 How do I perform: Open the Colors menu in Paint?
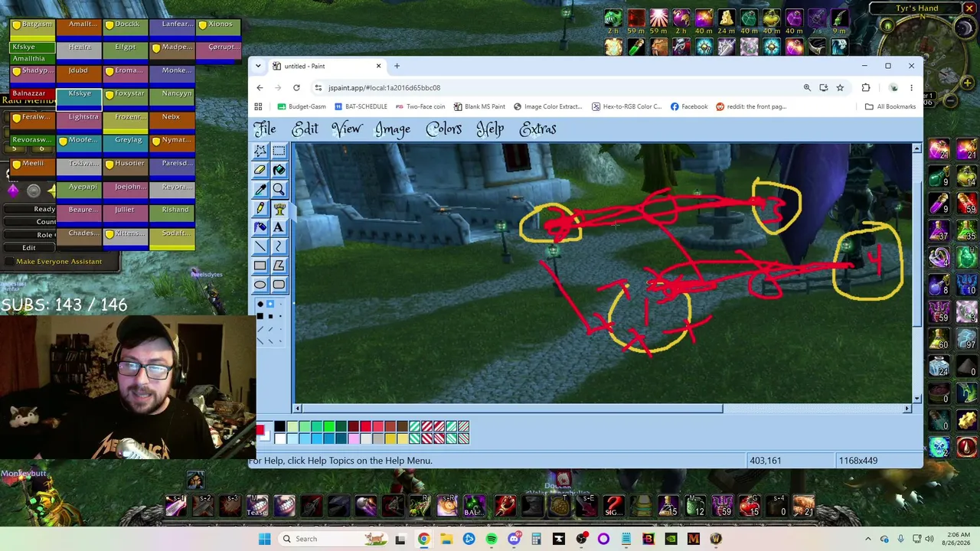[x=444, y=129]
